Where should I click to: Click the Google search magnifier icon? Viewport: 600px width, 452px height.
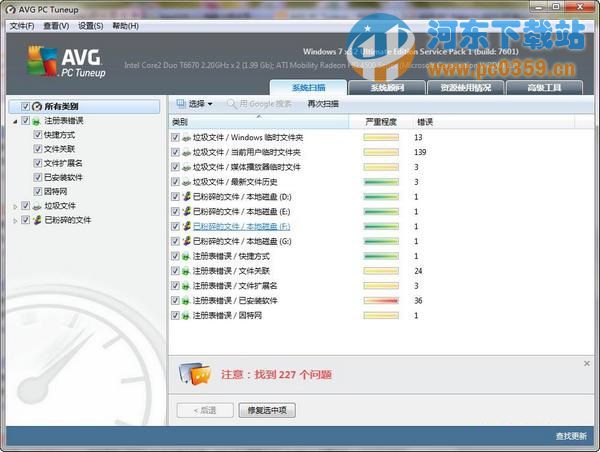pos(232,104)
